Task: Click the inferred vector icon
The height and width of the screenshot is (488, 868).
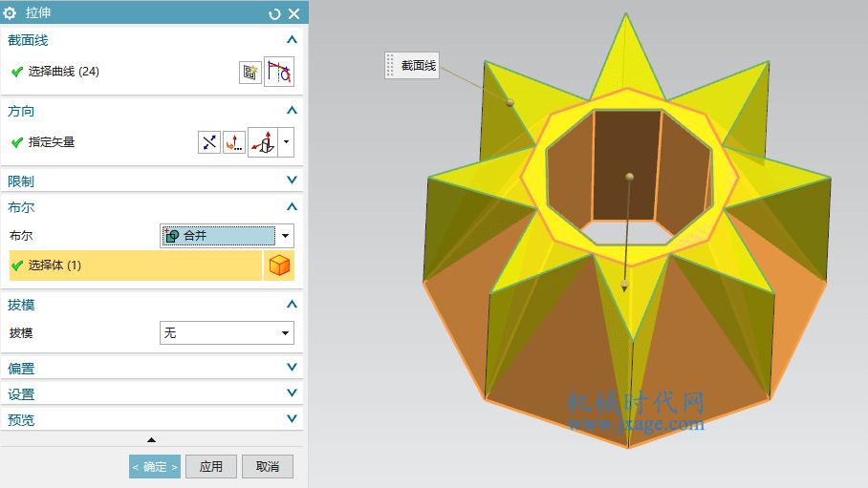Action: coord(263,142)
